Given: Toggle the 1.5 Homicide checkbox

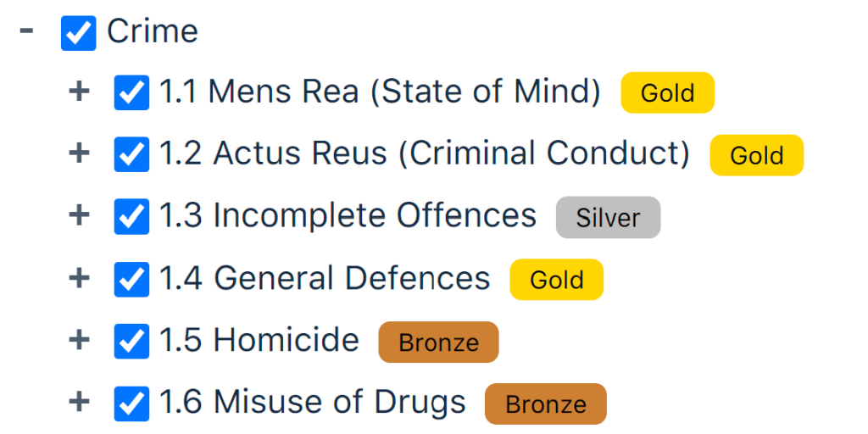Looking at the screenshot, I should (x=131, y=342).
